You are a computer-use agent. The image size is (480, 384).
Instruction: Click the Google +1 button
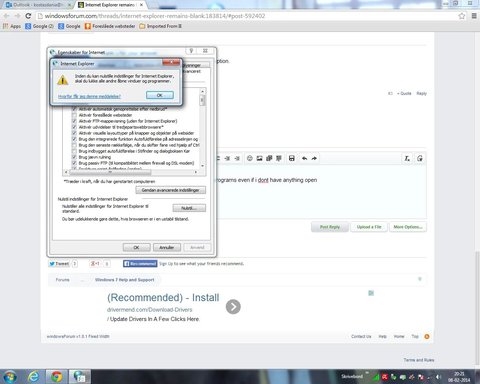(x=95, y=264)
